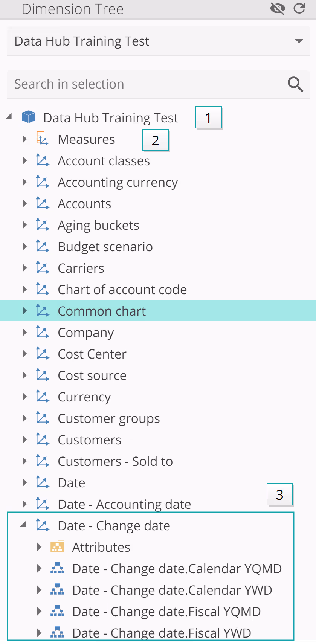Click the Currency dimension icon
This screenshot has width=316, height=644.
click(43, 397)
